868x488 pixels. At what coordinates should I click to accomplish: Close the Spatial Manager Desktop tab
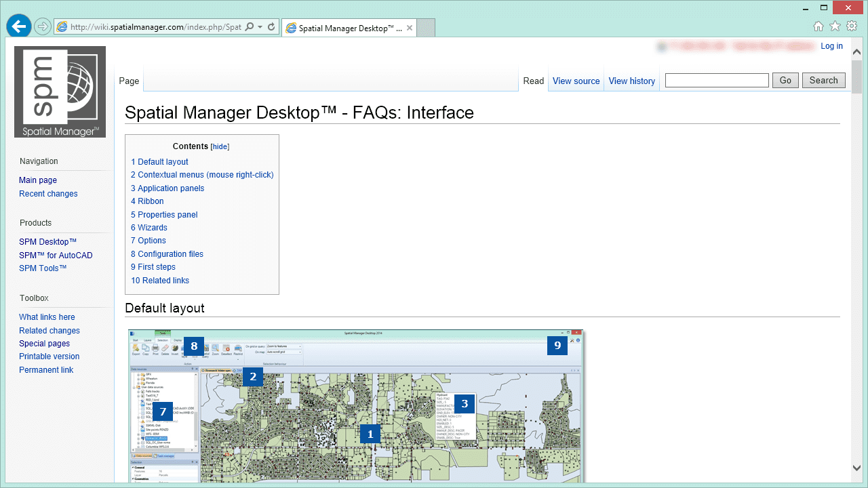(410, 28)
